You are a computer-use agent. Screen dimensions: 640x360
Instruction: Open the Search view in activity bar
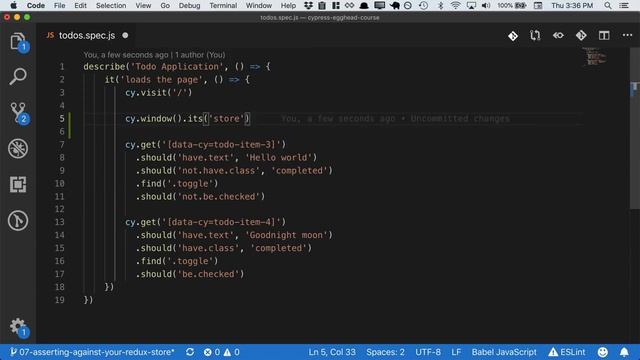(18, 76)
